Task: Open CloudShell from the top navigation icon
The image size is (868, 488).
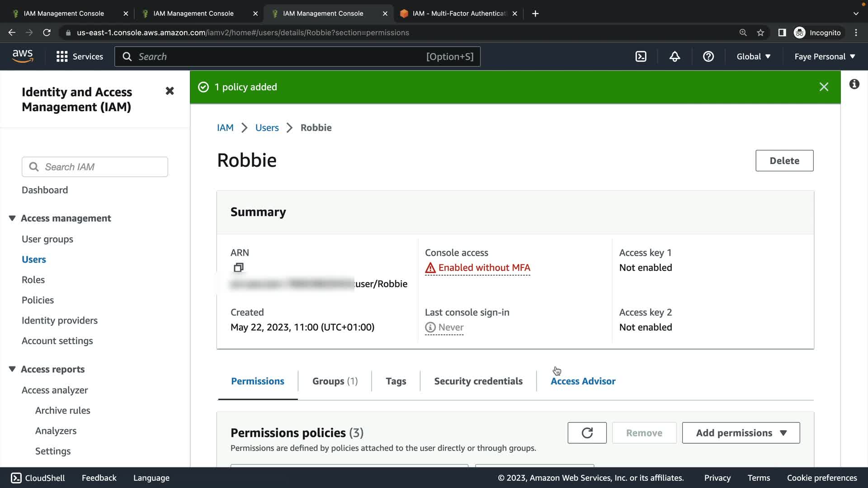Action: coord(641,56)
